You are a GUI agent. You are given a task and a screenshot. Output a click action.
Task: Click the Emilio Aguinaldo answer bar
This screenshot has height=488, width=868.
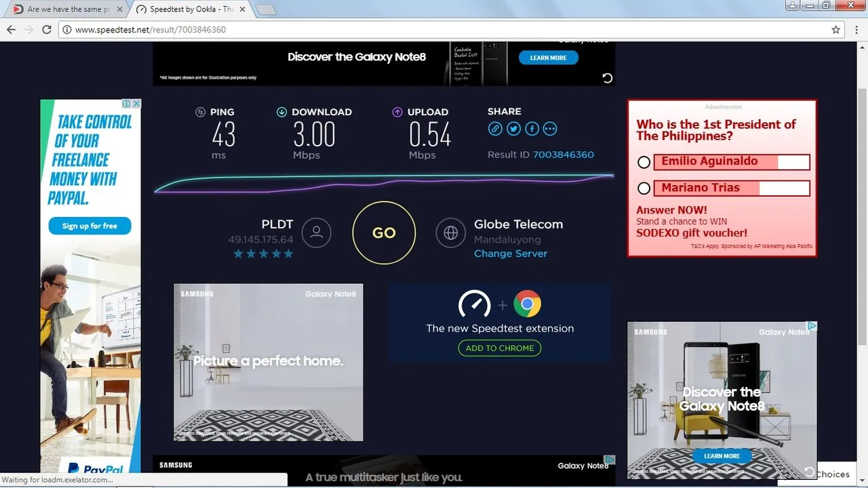click(x=732, y=162)
